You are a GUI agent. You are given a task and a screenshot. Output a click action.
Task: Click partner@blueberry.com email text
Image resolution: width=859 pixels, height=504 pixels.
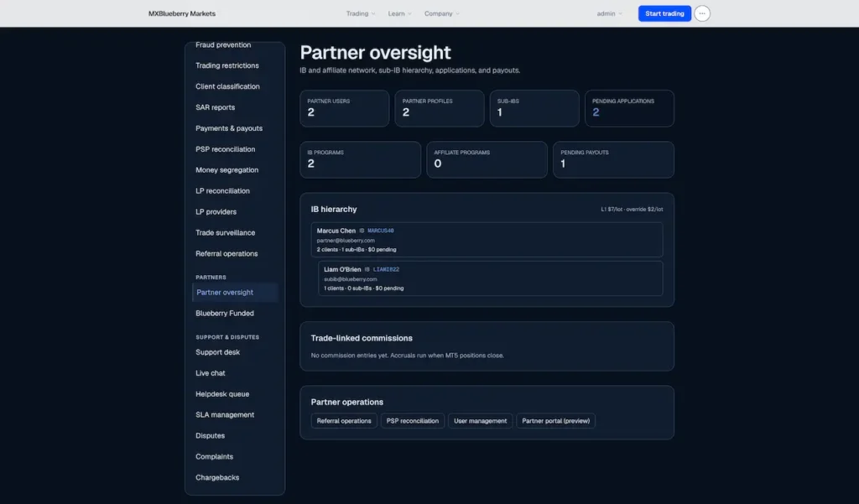click(x=346, y=241)
